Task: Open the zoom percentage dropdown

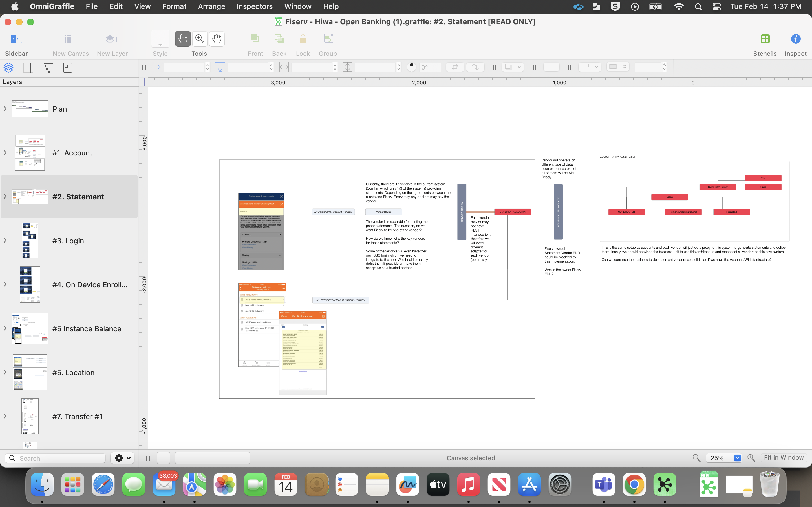Action: (x=737, y=458)
